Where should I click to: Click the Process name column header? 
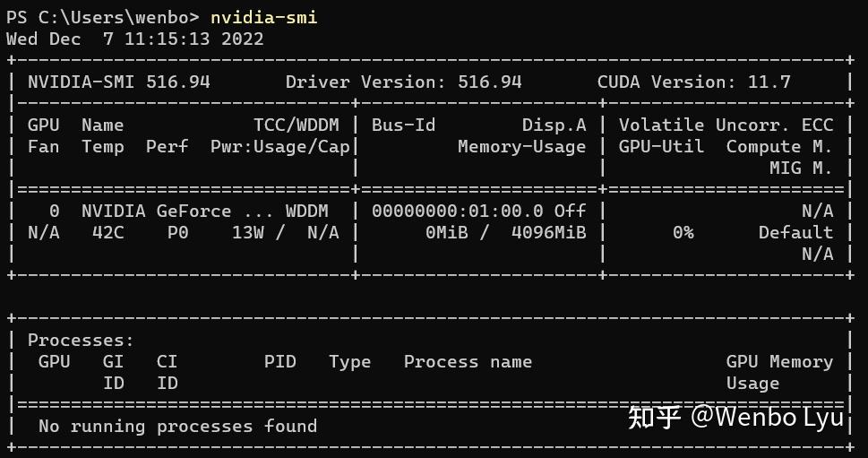point(468,361)
